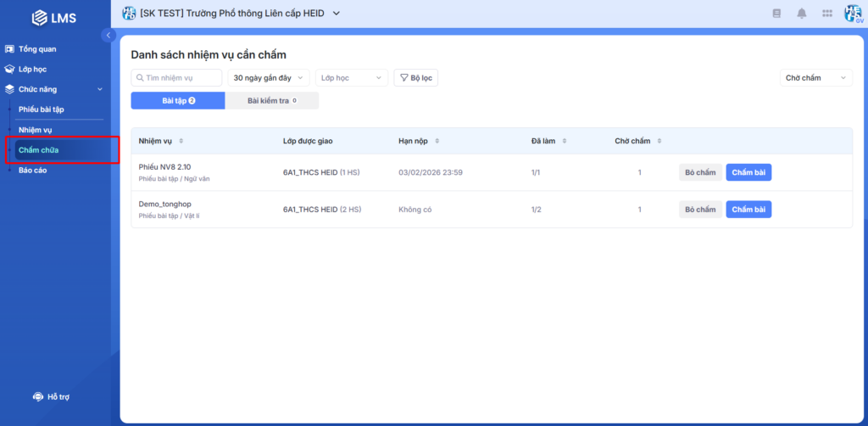The image size is (868, 426).
Task: Select the Bài tập tab
Action: point(178,101)
